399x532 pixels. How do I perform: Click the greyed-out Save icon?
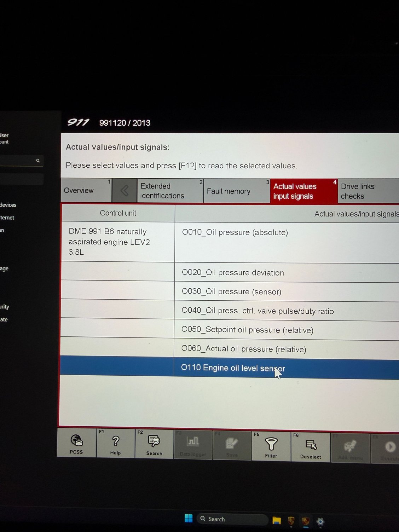click(232, 446)
